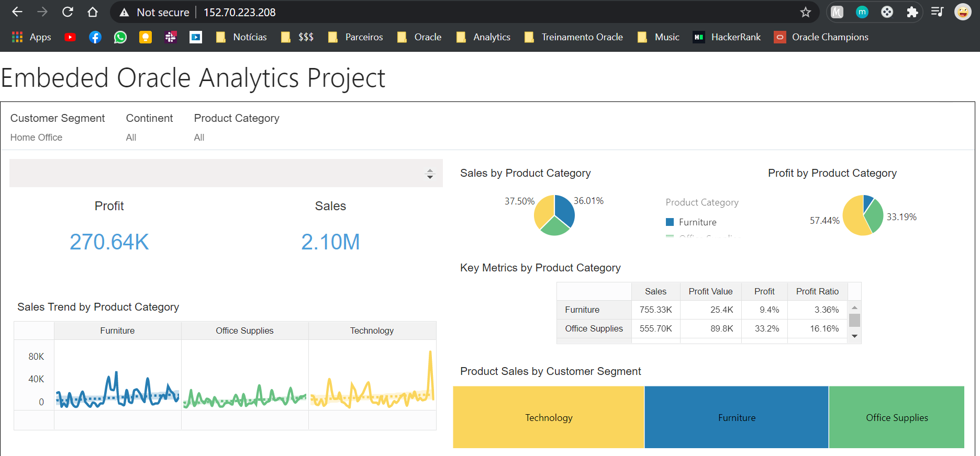Viewport: 980px width, 456px height.
Task: Open the $$$ bookmark folder
Action: click(x=297, y=37)
